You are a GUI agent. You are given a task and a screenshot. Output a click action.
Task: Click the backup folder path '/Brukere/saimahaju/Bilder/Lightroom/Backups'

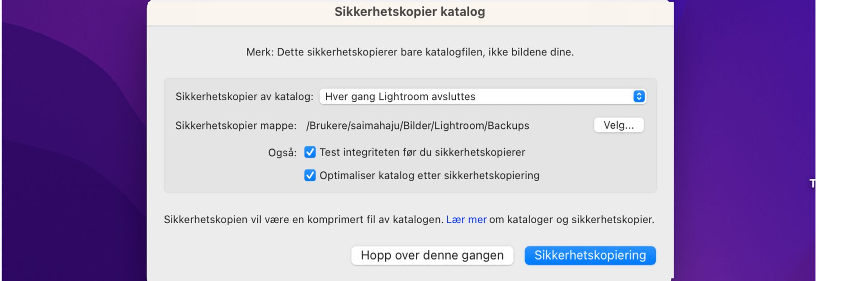tap(417, 126)
